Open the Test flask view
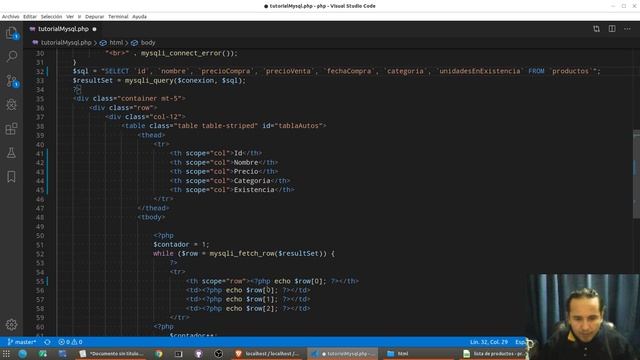The width and height of the screenshot is (640, 360). [11, 153]
